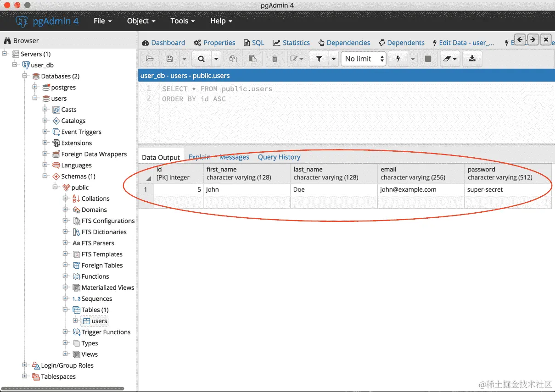
Task: Open the Edit pencil dropdown
Action: coord(296,59)
